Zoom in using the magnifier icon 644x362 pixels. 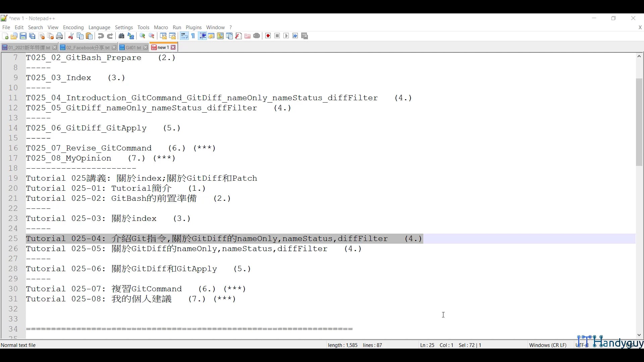[x=142, y=36]
